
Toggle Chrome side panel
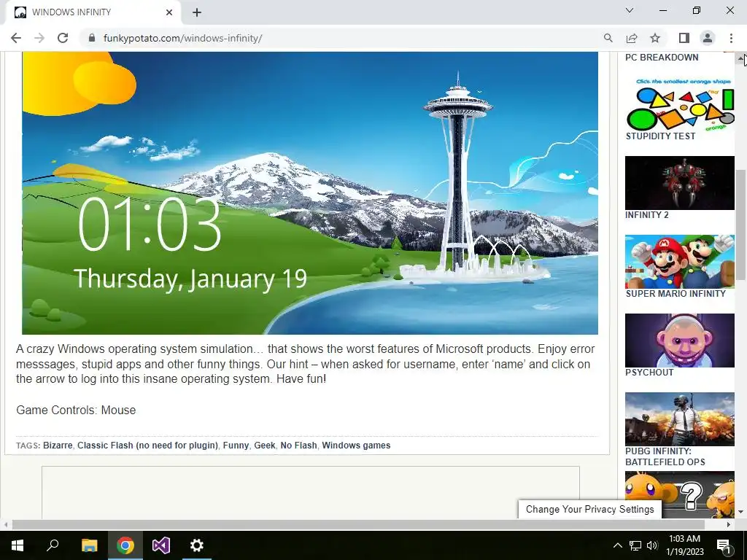(684, 38)
